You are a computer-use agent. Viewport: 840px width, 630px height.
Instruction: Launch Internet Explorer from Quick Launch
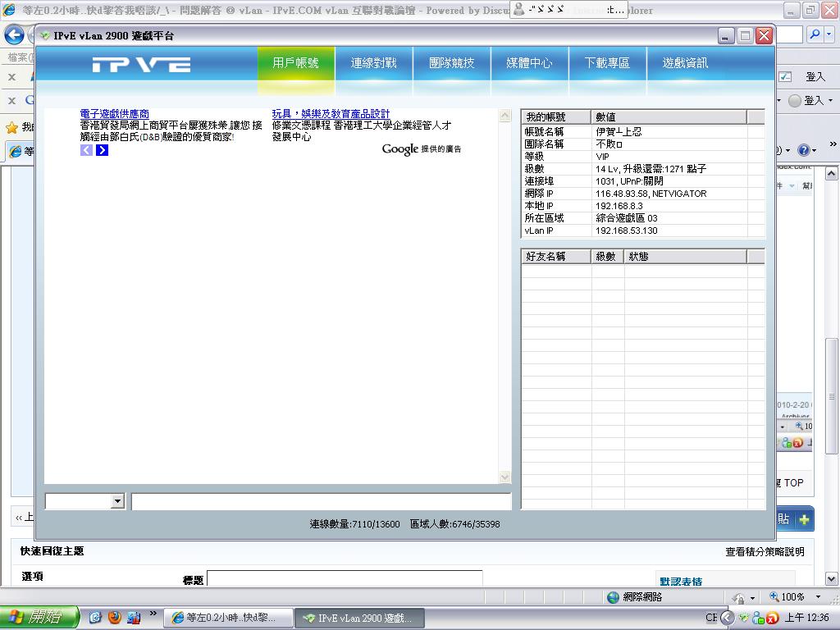pos(95,618)
